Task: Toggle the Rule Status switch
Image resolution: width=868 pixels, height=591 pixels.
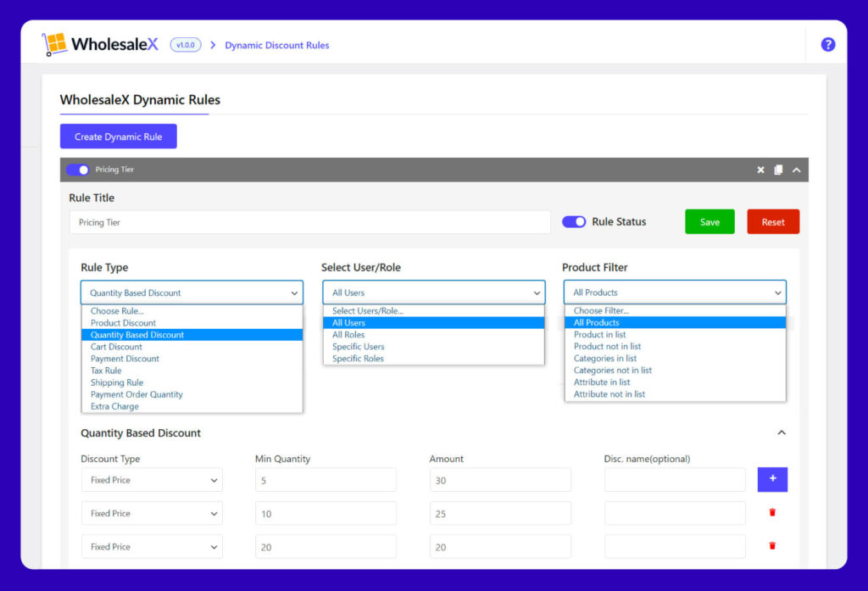Action: [x=574, y=221]
